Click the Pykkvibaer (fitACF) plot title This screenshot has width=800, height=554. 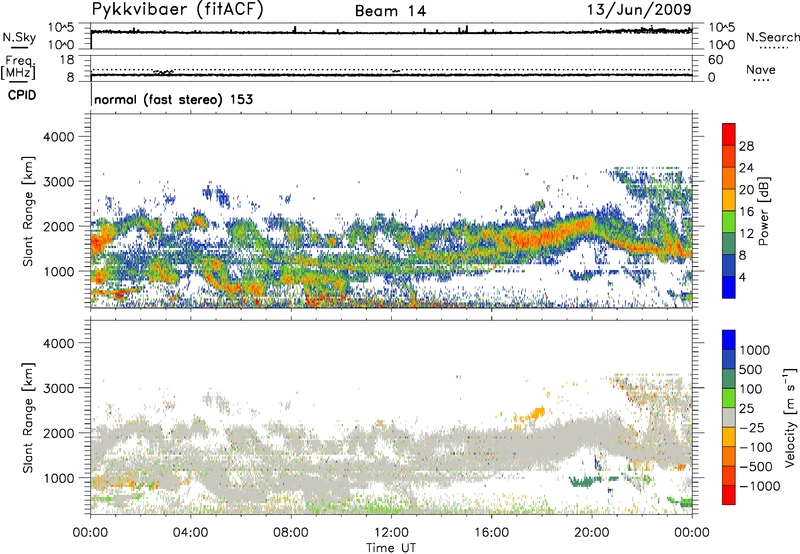coord(178,10)
